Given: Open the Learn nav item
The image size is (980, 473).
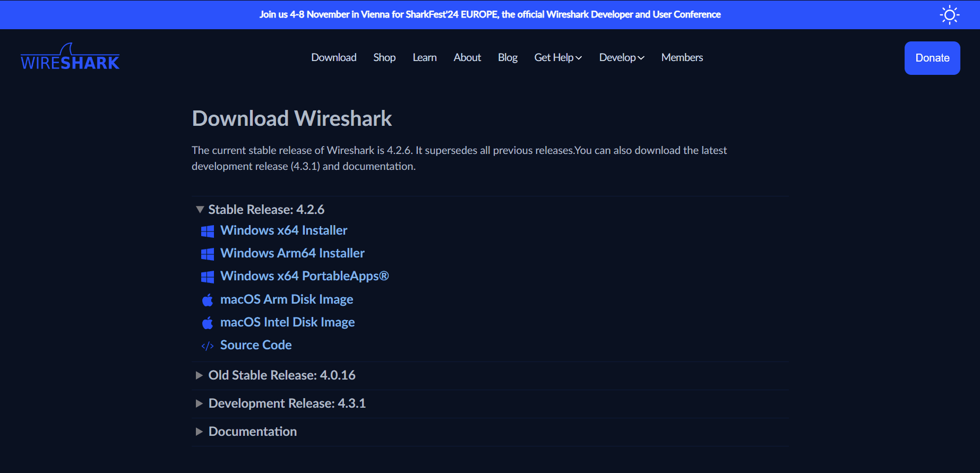Looking at the screenshot, I should point(424,57).
